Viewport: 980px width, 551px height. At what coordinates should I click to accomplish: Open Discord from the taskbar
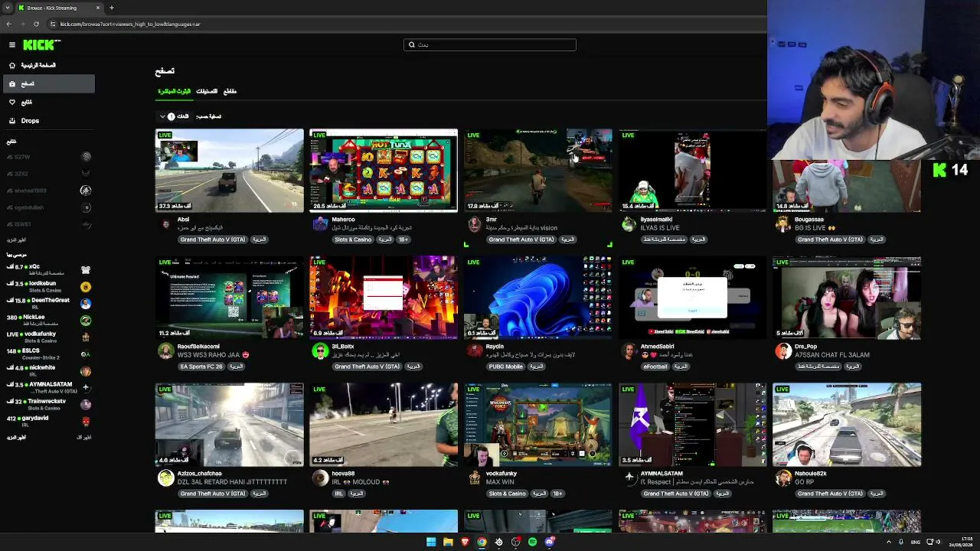click(549, 542)
